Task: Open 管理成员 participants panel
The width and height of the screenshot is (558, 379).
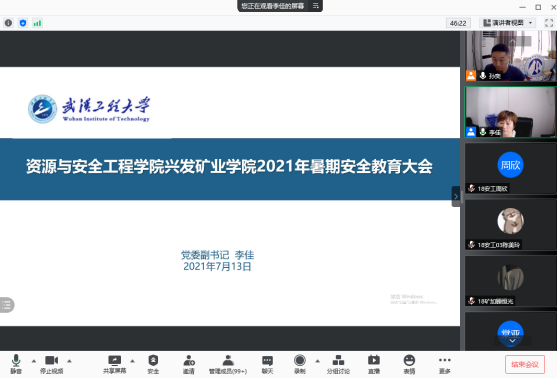Action: click(x=228, y=364)
